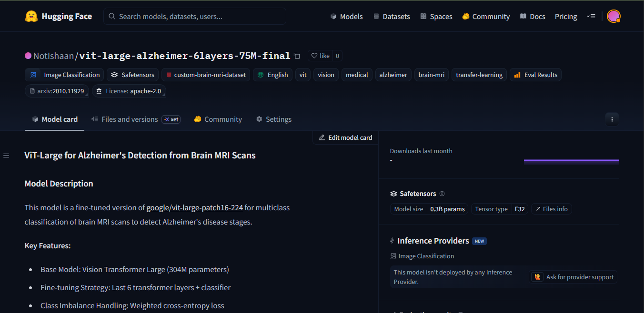Select the transfer-learning tag
The image size is (644, 313).
(479, 75)
